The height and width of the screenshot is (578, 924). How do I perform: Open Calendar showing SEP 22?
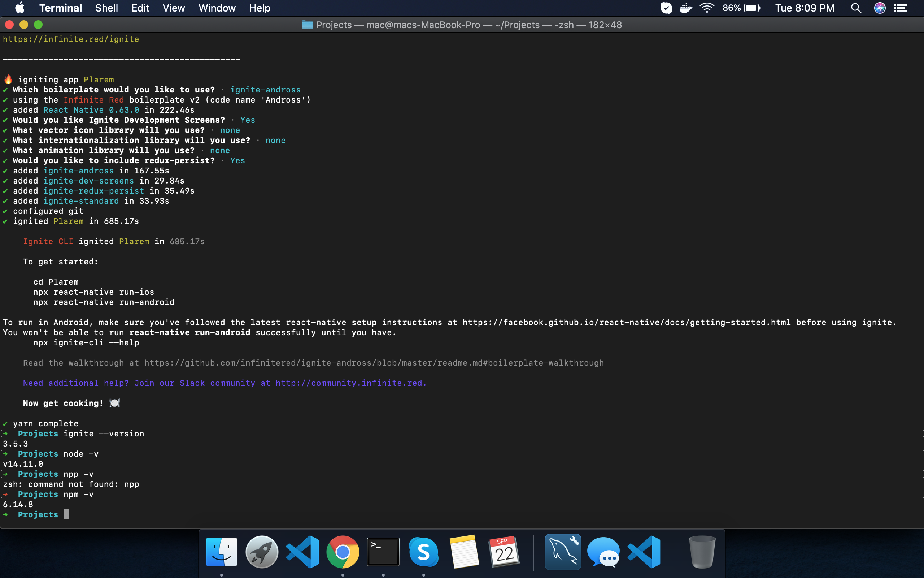505,552
